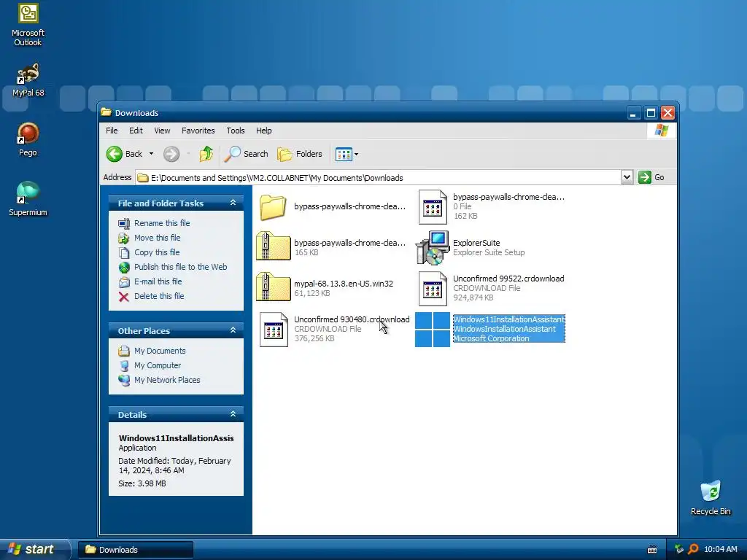
Task: Click the magnifier tray icon
Action: click(693, 549)
